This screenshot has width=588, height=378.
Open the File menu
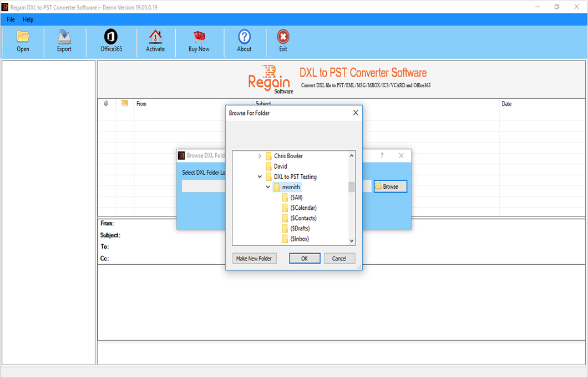(10, 19)
